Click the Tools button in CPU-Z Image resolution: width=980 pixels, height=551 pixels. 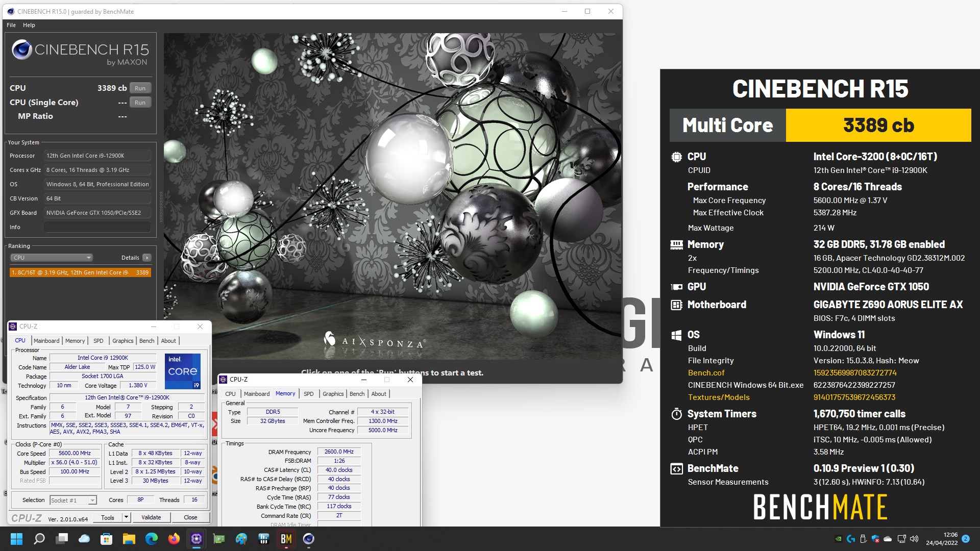tap(108, 517)
